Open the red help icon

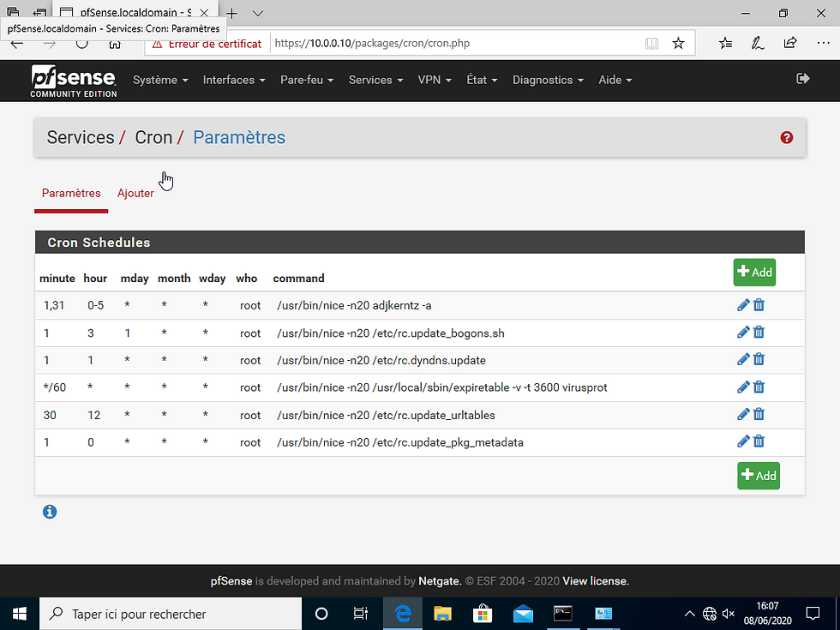(x=787, y=138)
